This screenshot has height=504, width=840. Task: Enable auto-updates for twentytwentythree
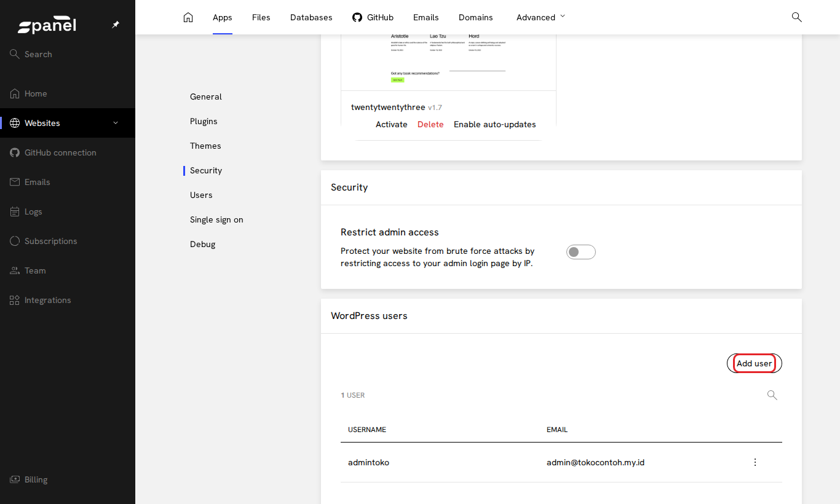pos(495,124)
